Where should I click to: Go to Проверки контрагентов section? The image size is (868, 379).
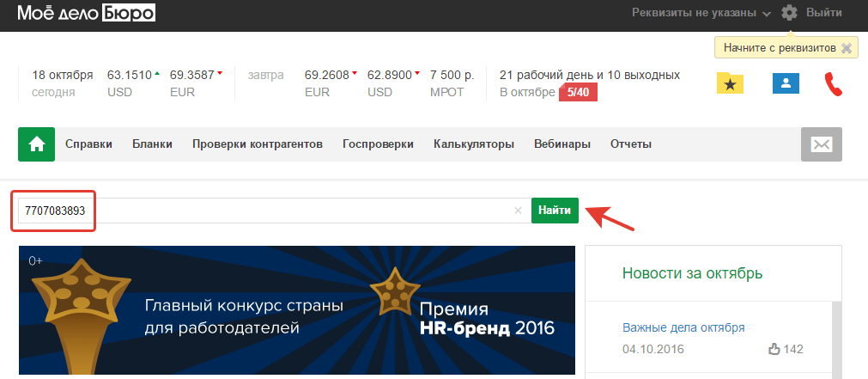coord(258,144)
